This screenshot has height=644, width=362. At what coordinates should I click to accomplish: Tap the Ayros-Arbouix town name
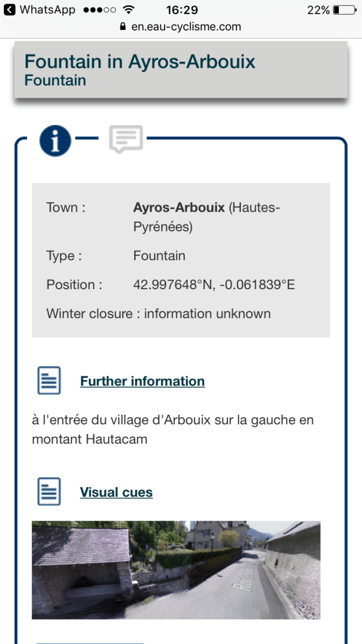(179, 208)
